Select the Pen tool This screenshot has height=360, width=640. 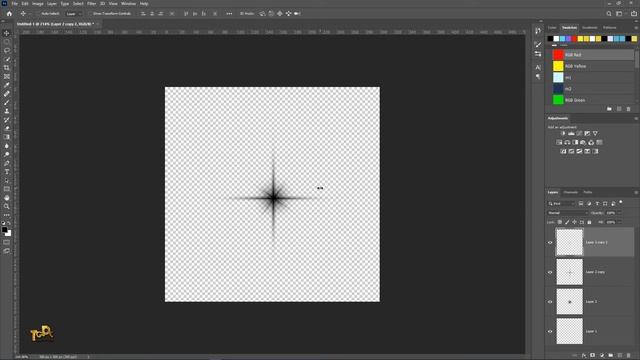(x=7, y=163)
